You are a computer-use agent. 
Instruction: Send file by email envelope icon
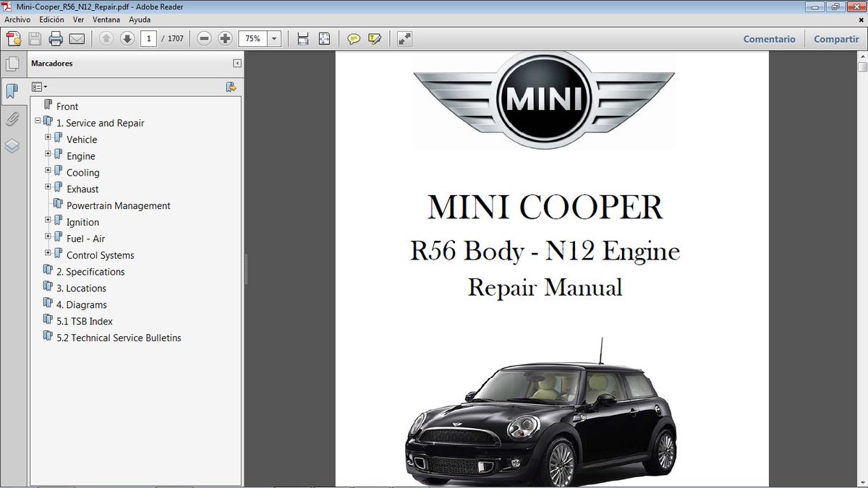coord(77,39)
